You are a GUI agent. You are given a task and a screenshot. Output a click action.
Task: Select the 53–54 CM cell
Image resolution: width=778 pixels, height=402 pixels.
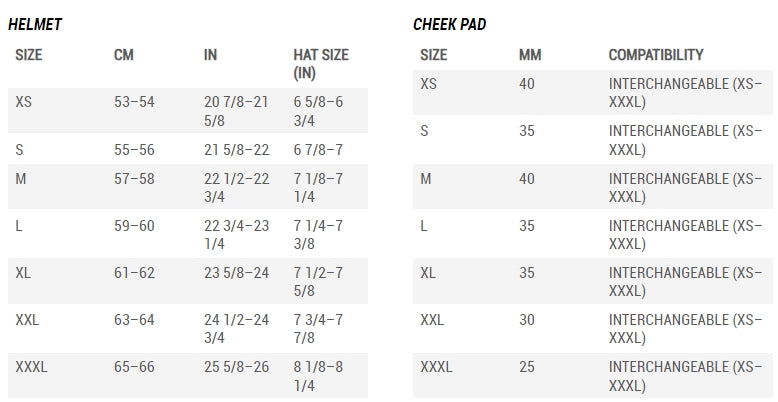pos(134,102)
